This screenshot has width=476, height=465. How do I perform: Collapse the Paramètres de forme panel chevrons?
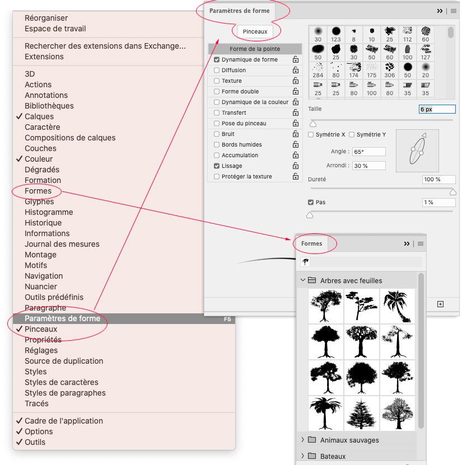coord(440,11)
